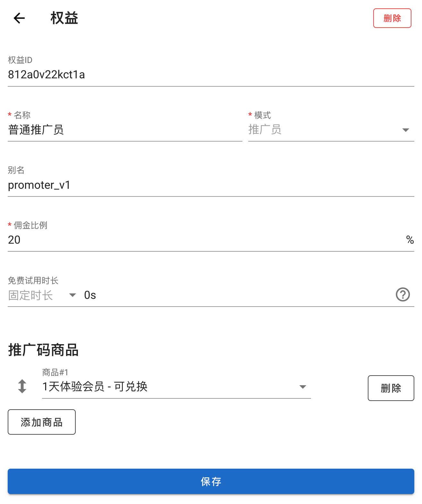Remove 商品#1 using its 删除 button

[x=391, y=388]
